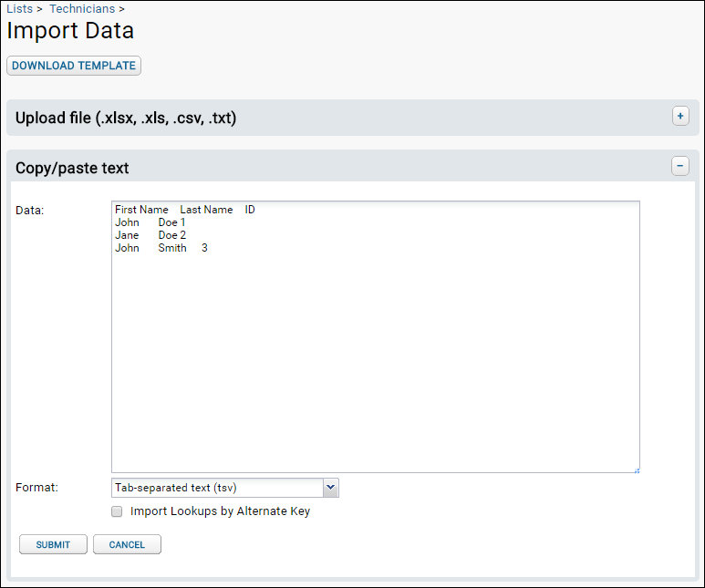Click the Format field label
The image size is (705, 588).
[x=36, y=488]
